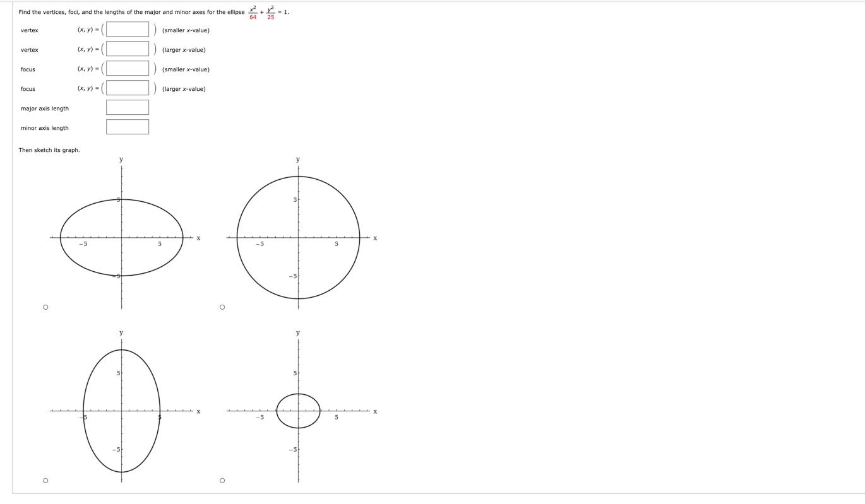Click the 'major axis length' label
This screenshot has height=504, width=865.
pyautogui.click(x=45, y=108)
